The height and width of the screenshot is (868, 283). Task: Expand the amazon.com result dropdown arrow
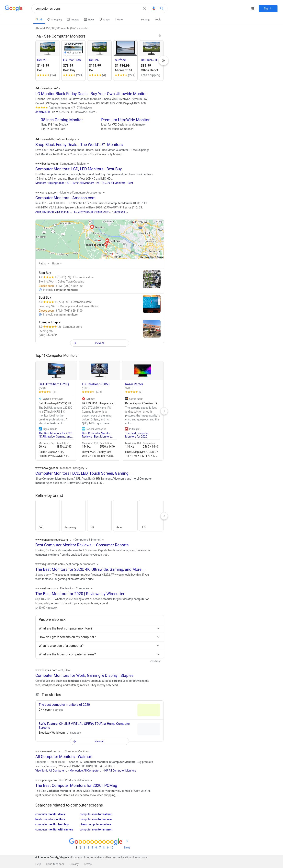[x=104, y=193]
